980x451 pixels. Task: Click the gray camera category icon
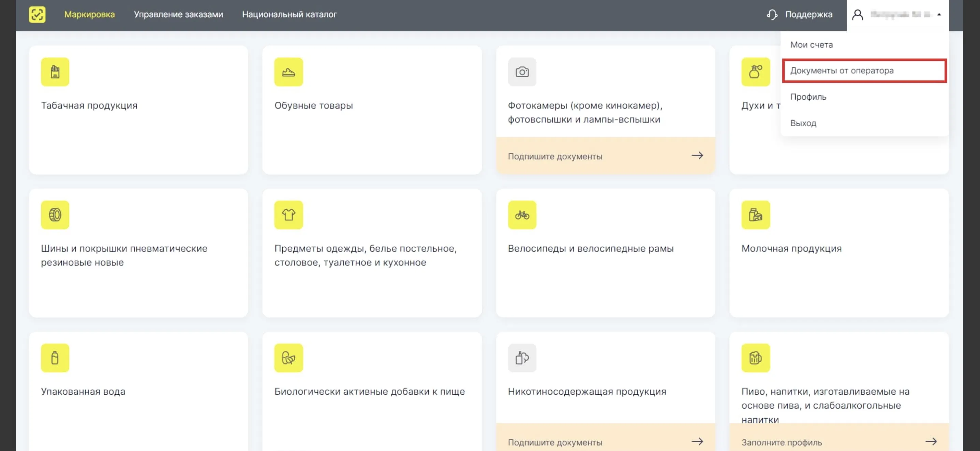coord(522,72)
